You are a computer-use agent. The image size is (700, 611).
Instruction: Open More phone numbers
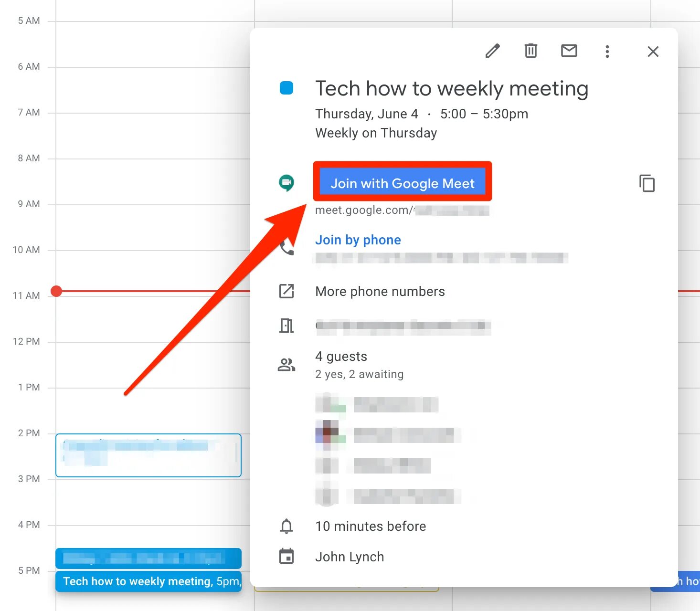pos(380,292)
